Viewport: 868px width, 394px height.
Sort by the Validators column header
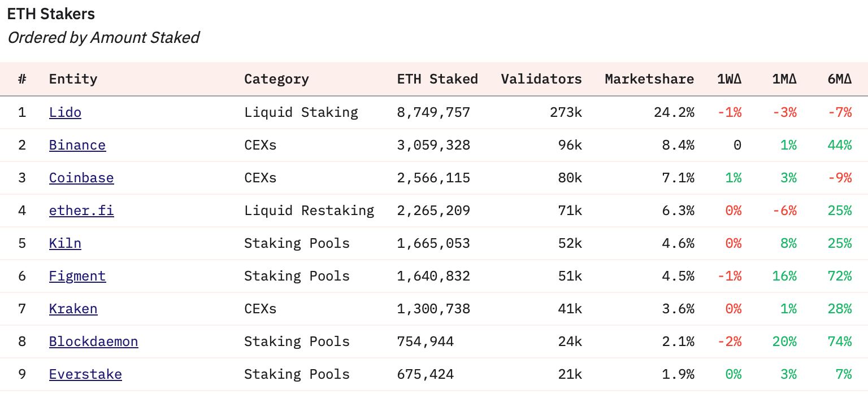pyautogui.click(x=541, y=79)
